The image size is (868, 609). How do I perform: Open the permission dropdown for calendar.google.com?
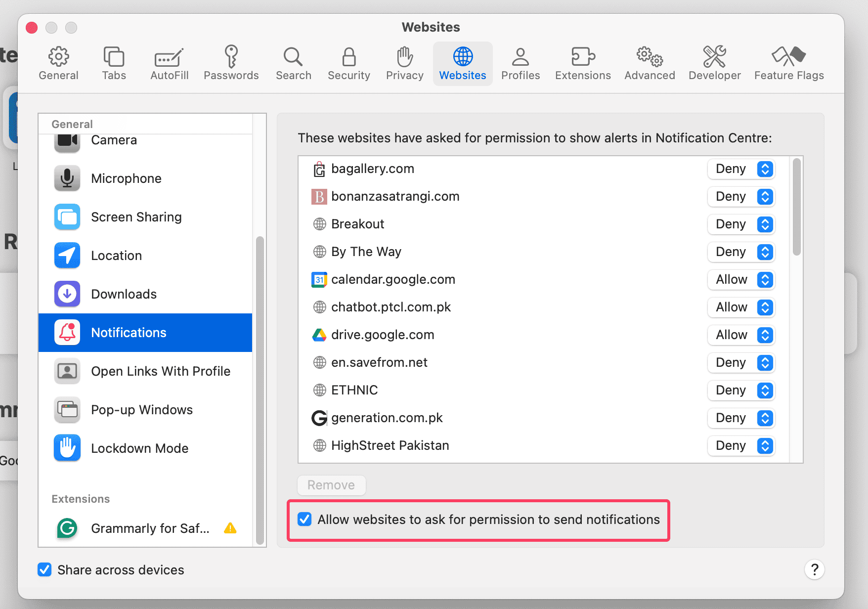point(741,280)
